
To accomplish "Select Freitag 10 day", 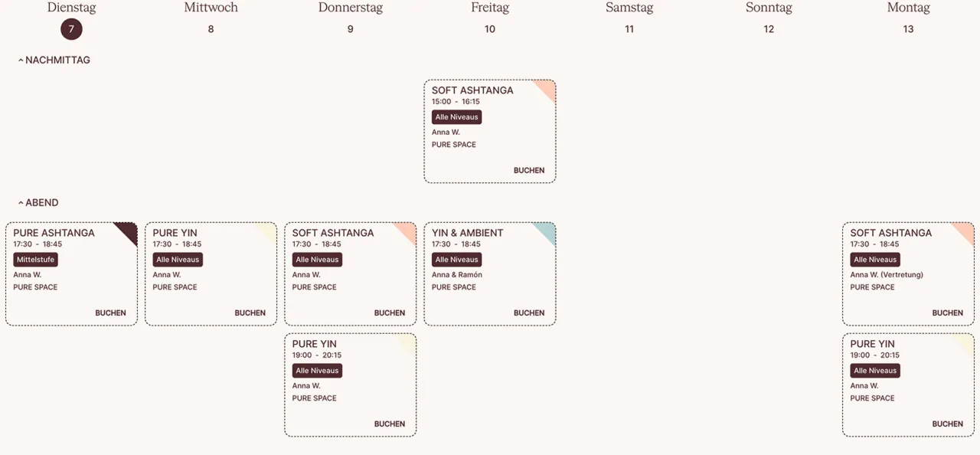I will [489, 29].
